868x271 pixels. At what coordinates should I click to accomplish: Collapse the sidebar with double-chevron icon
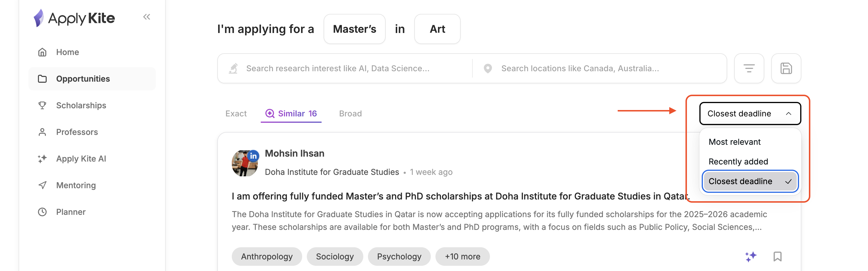pyautogui.click(x=146, y=17)
